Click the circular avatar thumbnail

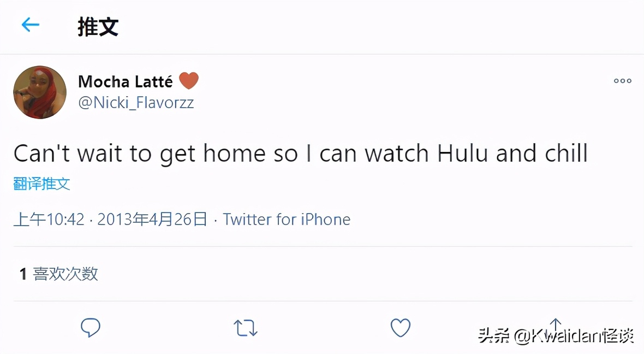coord(39,92)
